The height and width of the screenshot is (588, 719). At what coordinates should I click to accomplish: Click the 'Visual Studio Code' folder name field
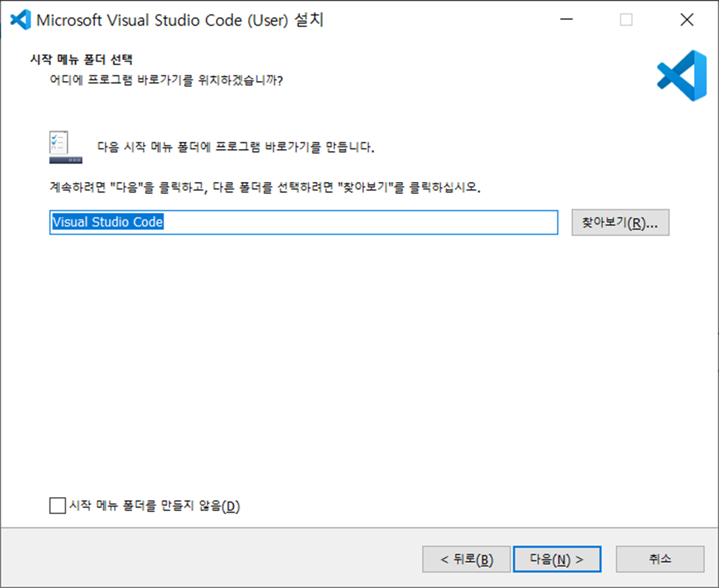303,222
